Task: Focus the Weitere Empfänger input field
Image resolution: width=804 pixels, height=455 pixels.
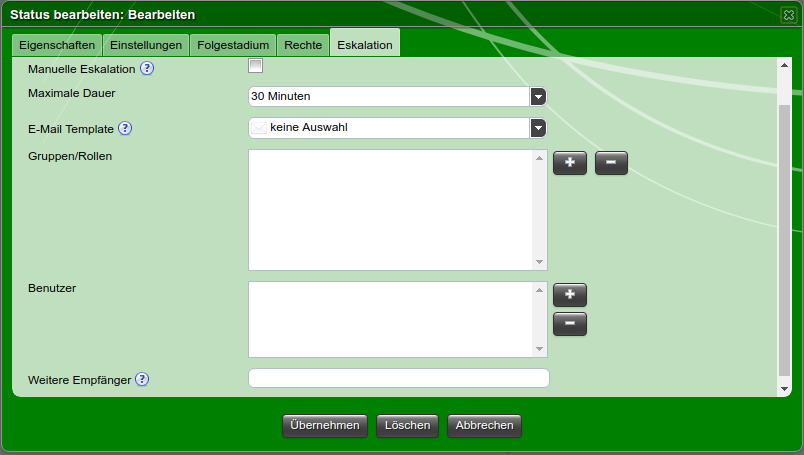Action: point(399,378)
